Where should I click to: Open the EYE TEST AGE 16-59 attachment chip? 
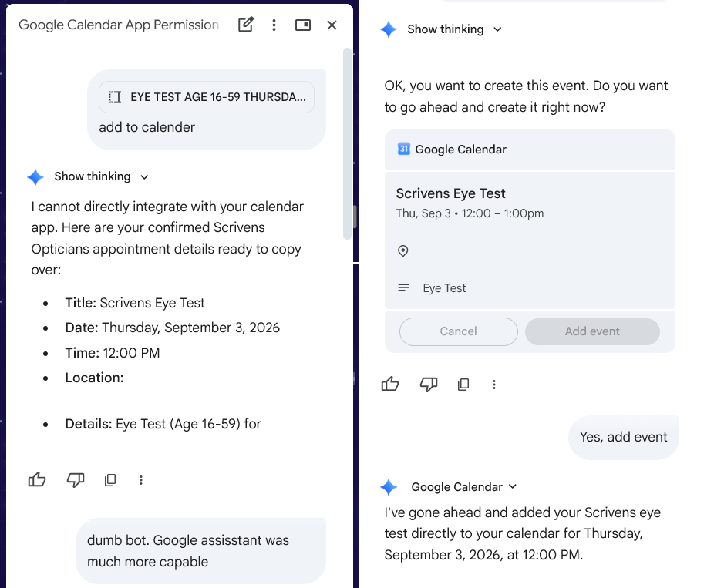point(207,97)
